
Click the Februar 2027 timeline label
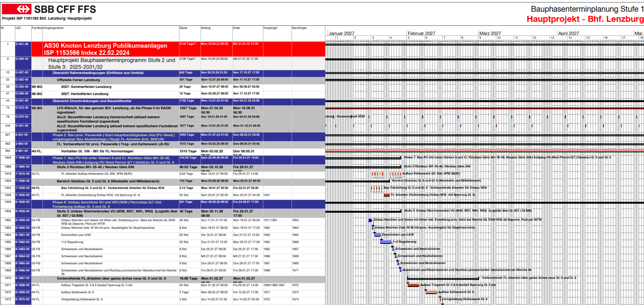421,33
